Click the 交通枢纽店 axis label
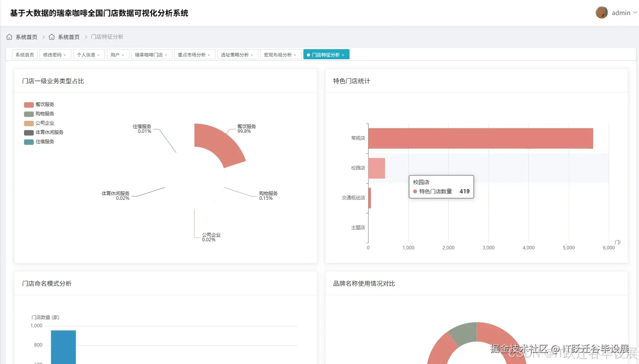The width and height of the screenshot is (639, 364). [x=353, y=198]
